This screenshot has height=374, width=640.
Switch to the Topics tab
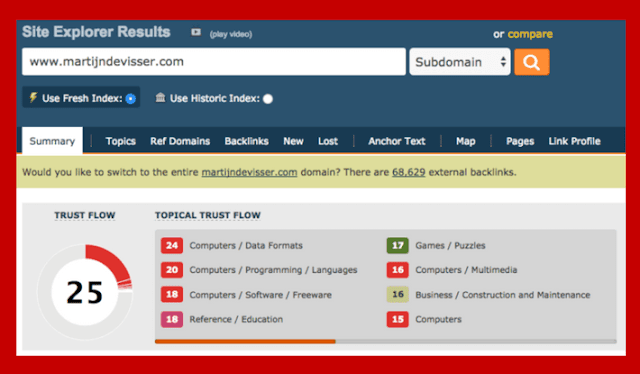click(x=120, y=141)
